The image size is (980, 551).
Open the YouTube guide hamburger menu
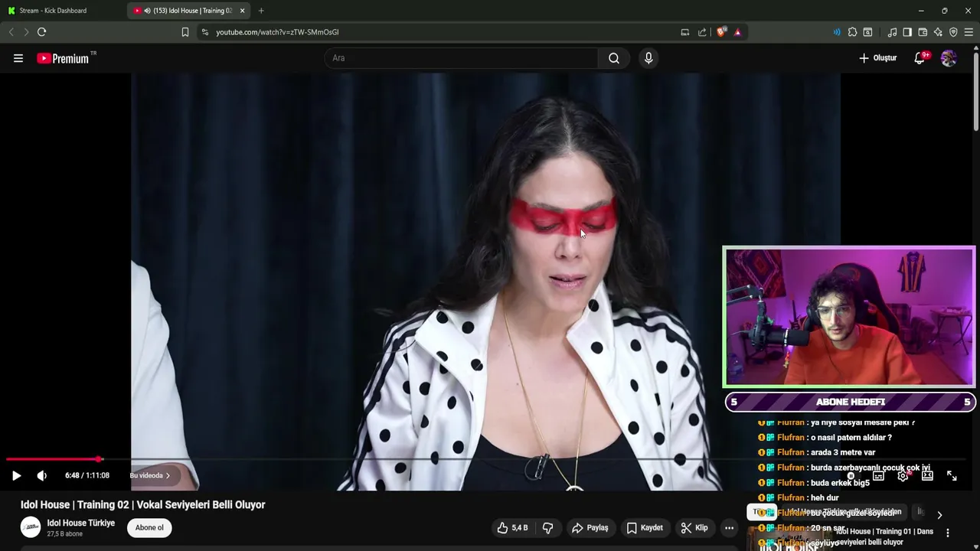pos(18,58)
